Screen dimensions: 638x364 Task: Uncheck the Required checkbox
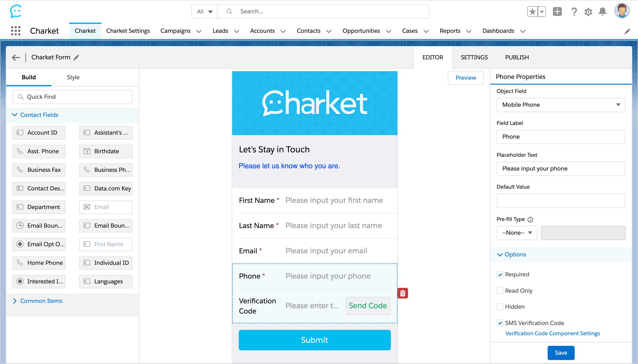500,275
